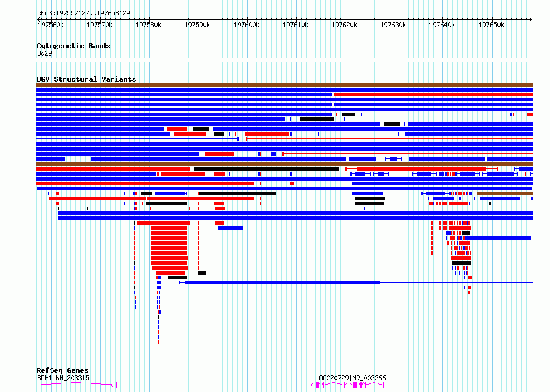Click the small black bar beneath the stacked red bars

(x=177, y=278)
